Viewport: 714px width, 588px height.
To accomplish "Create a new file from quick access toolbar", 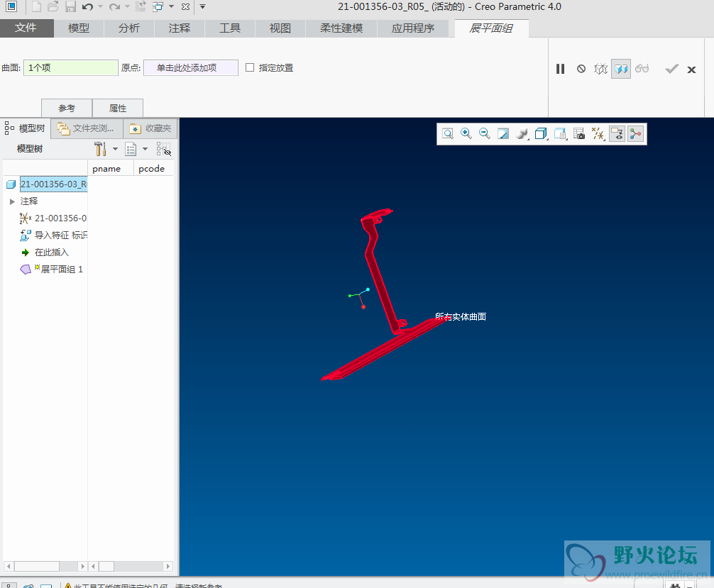I will point(36,7).
